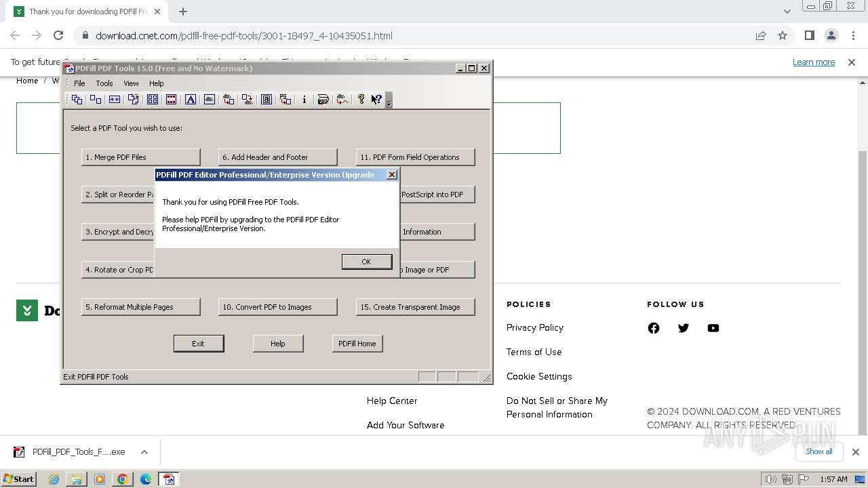Click the Chrome reload button
Image resolution: width=868 pixels, height=488 pixels.
tap(58, 36)
